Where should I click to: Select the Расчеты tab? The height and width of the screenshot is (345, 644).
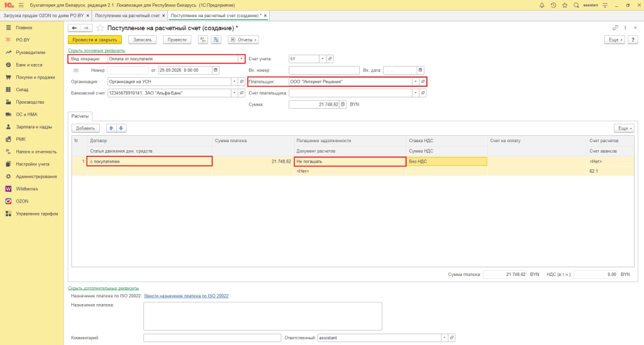tap(80, 116)
